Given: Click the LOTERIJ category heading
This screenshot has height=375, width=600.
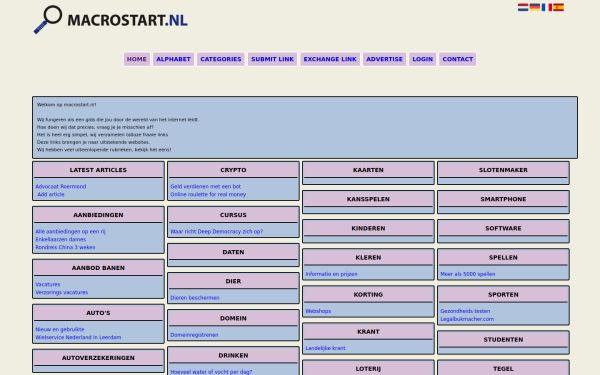Looking at the screenshot, I should pos(368,369).
